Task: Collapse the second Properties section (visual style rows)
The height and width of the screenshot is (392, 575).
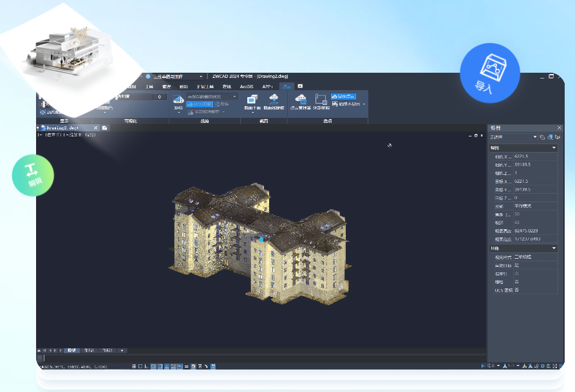Action: (x=554, y=248)
